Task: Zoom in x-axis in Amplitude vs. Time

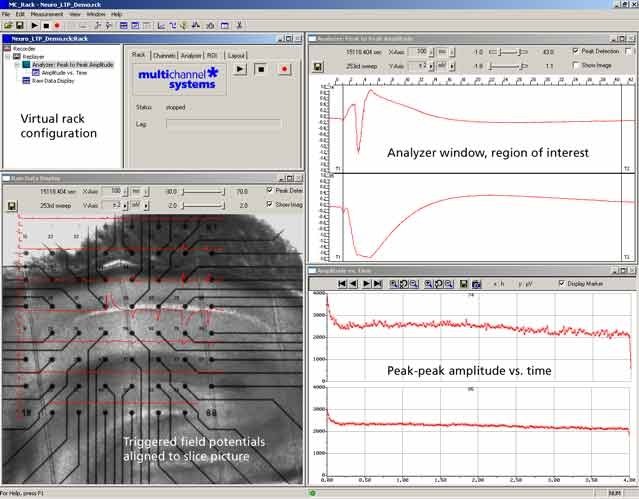Action: point(394,284)
